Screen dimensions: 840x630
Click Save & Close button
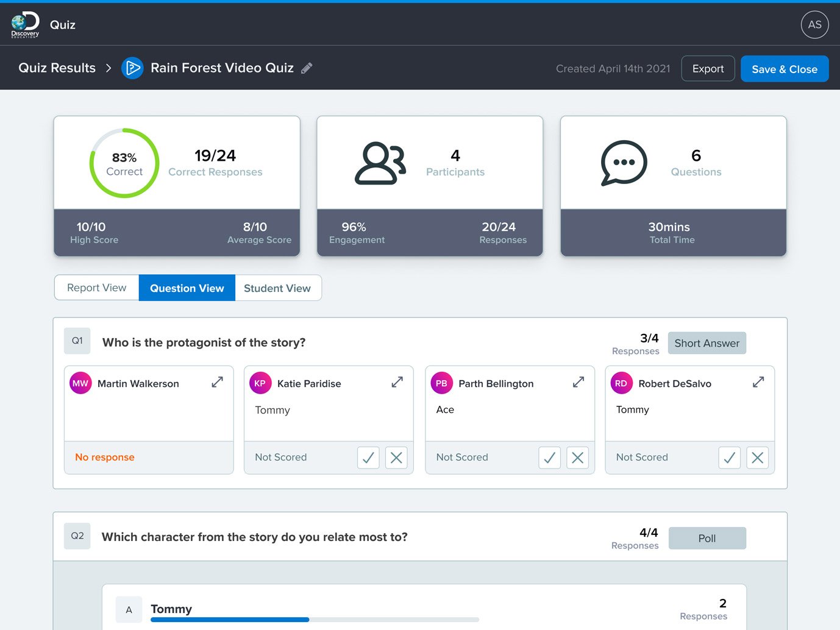point(785,69)
